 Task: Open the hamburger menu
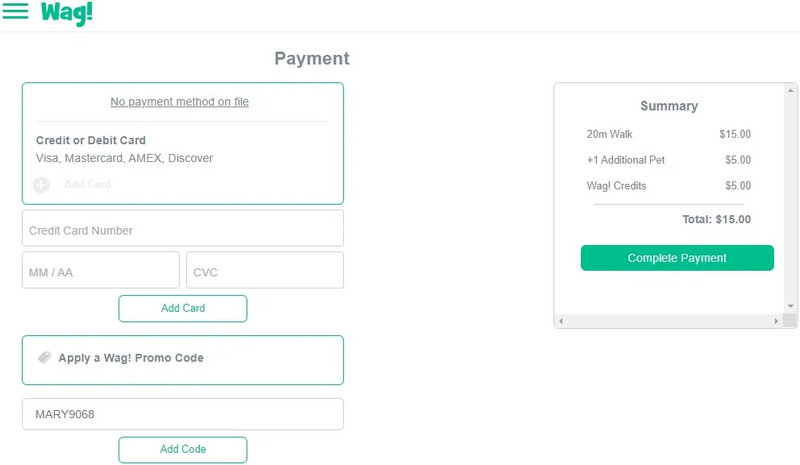click(15, 13)
